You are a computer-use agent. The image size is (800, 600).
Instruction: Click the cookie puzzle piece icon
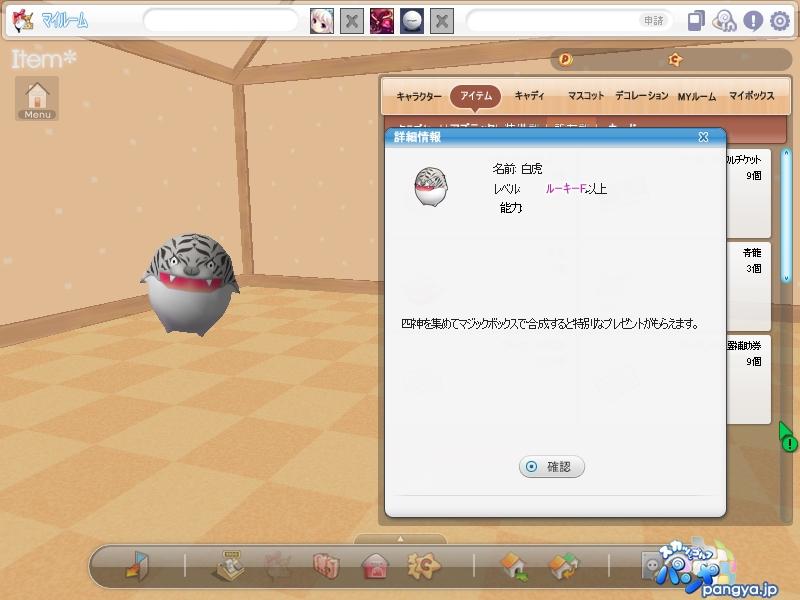(x=423, y=565)
